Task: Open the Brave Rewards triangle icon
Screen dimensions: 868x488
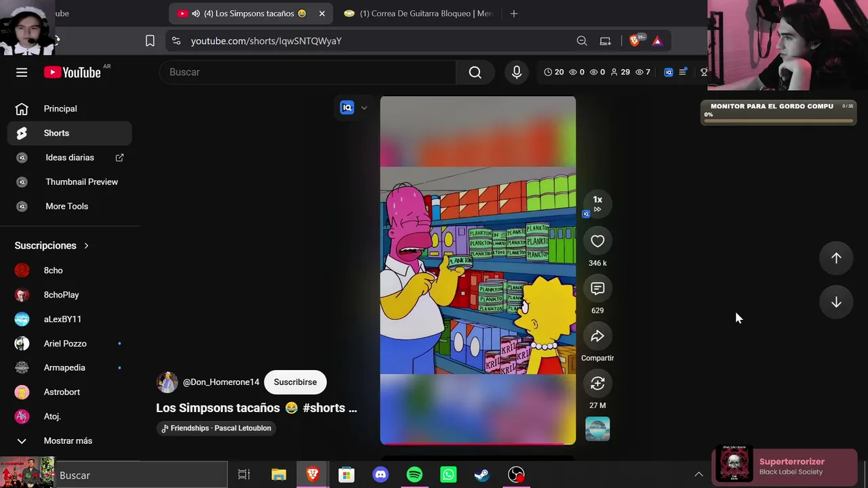Action: point(657,41)
